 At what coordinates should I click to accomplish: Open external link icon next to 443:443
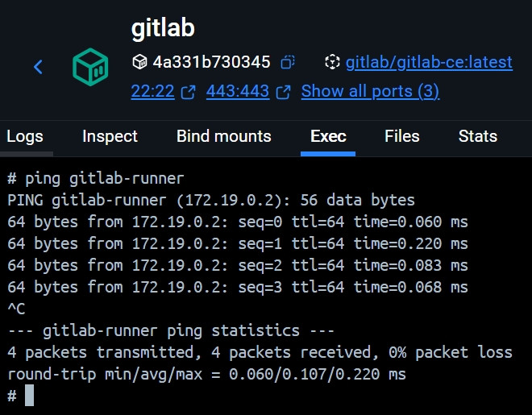[283, 92]
